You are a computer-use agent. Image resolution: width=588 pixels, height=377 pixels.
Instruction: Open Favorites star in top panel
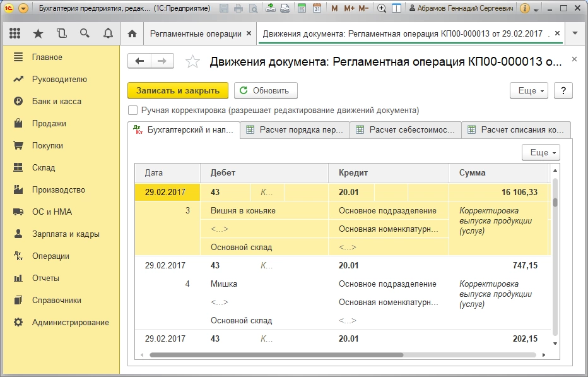[x=38, y=33]
